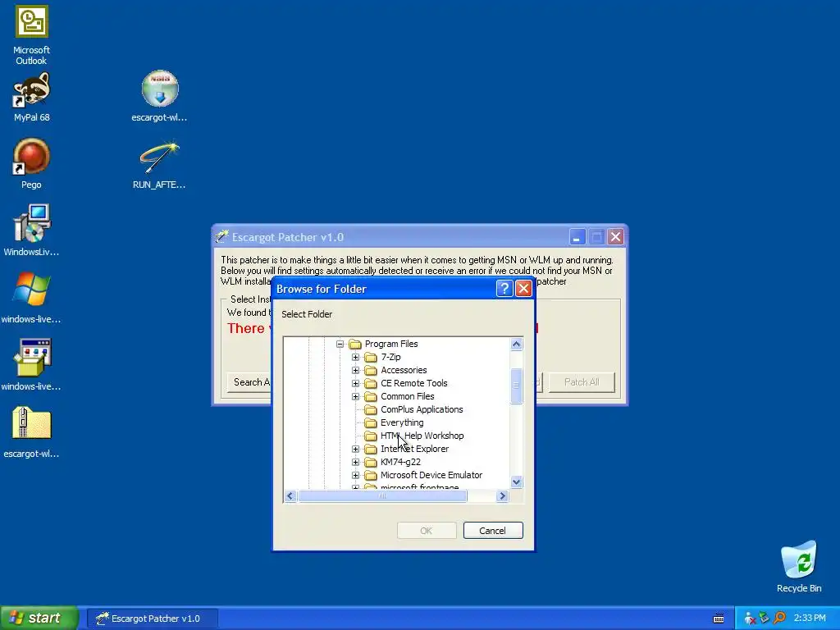Select the Pego desktop shortcut
This screenshot has height=630, width=840.
[x=32, y=164]
